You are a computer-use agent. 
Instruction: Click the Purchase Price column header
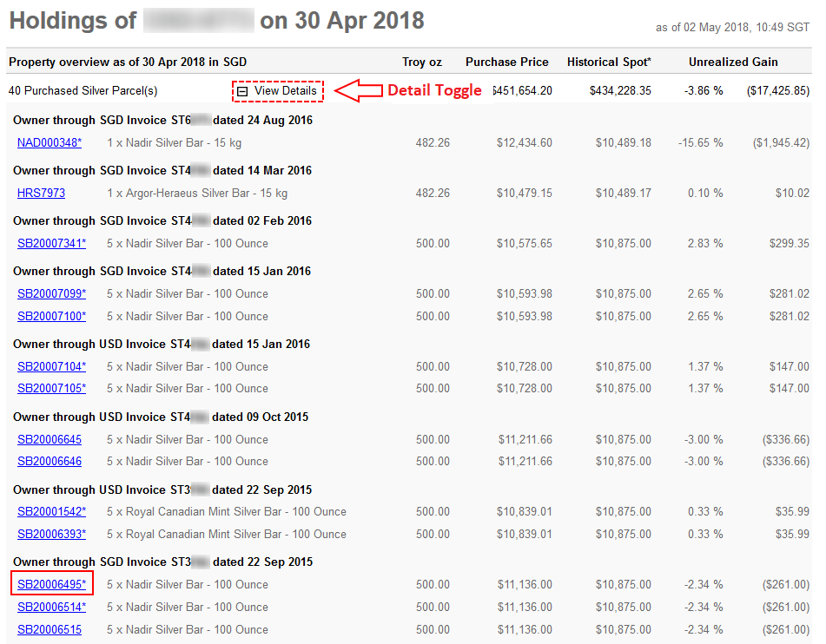[x=506, y=62]
